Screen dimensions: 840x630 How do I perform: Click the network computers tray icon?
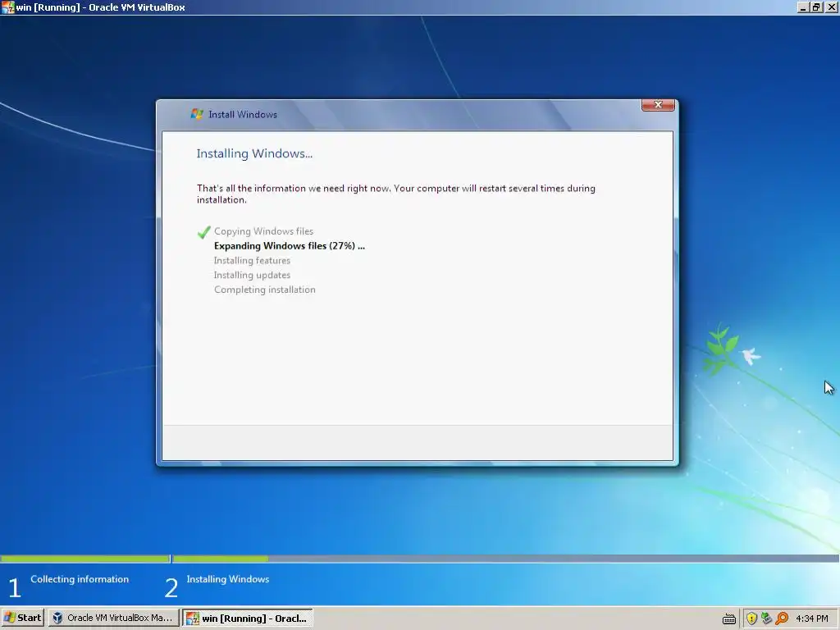(767, 619)
